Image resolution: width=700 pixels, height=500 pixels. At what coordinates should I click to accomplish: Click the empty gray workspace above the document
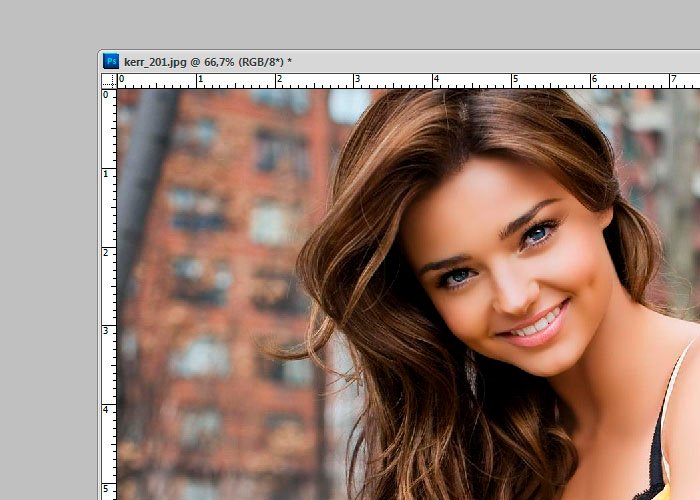click(350, 25)
